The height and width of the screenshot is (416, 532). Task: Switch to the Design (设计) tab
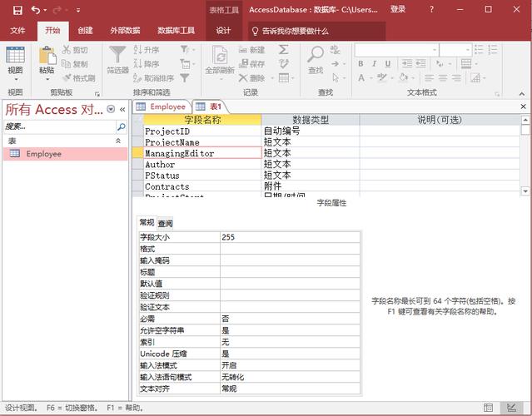pyautogui.click(x=223, y=31)
